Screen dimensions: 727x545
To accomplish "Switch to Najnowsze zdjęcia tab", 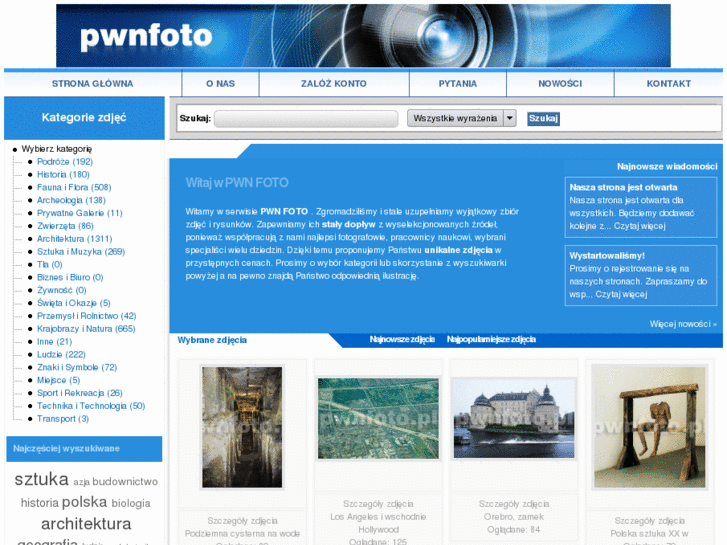I will [x=402, y=340].
